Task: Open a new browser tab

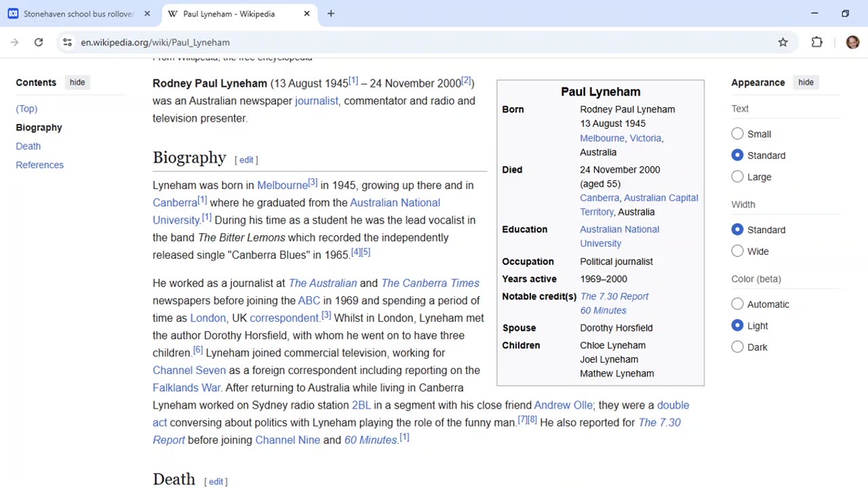Action: [331, 14]
